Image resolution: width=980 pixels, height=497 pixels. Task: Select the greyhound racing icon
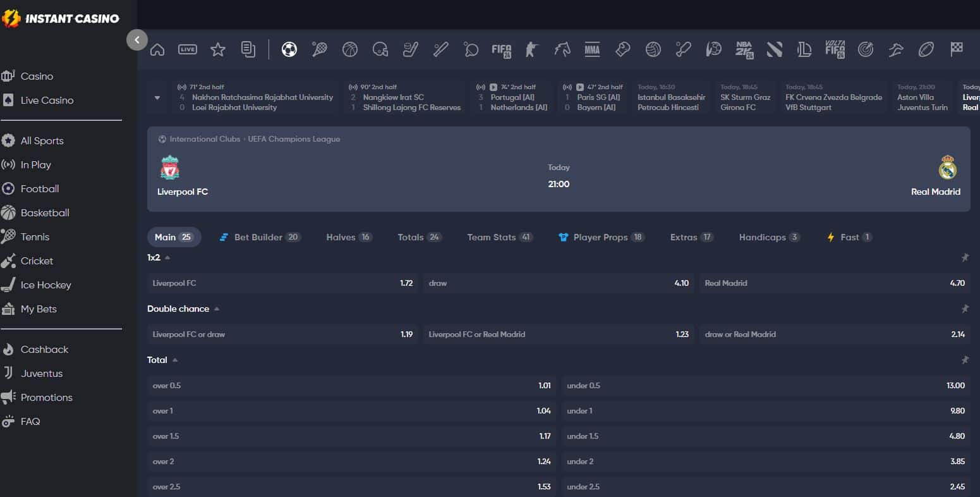896,49
